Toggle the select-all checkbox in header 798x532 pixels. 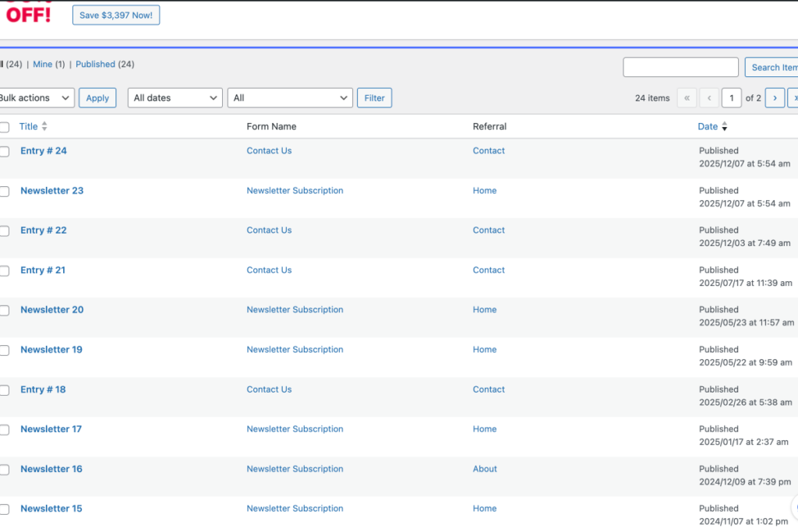click(x=5, y=127)
